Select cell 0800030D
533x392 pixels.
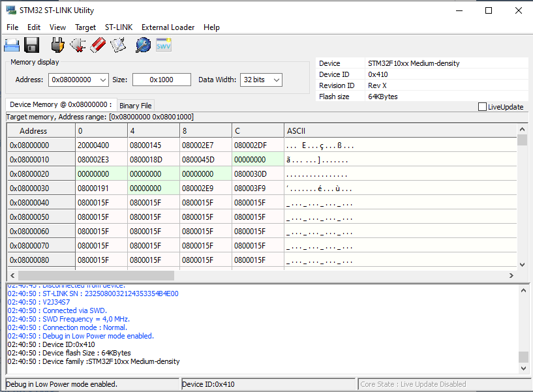click(x=258, y=173)
